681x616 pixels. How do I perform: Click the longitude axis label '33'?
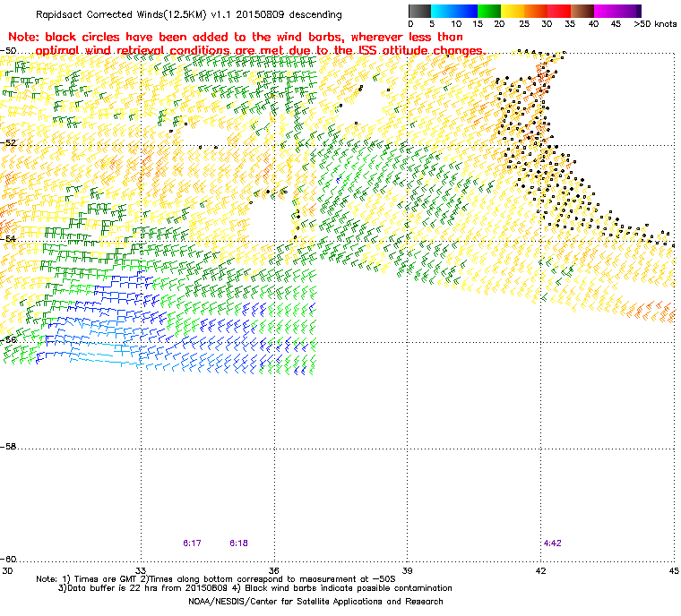[141, 570]
